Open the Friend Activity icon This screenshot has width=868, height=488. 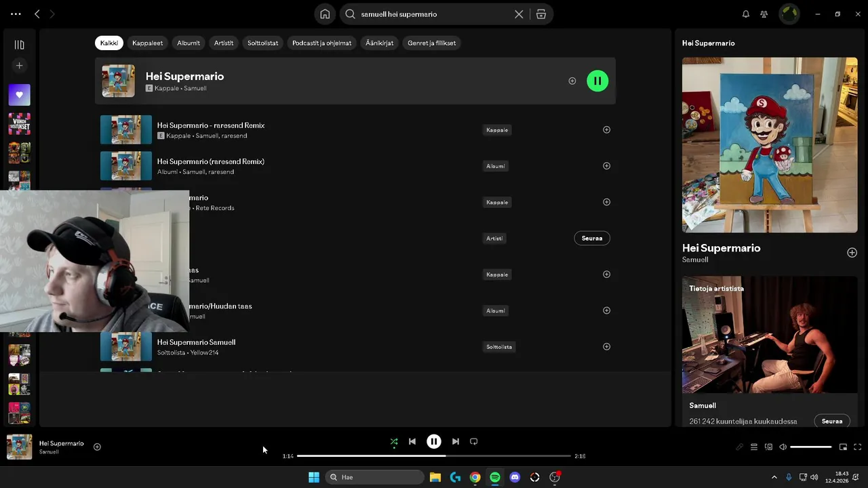pos(764,14)
